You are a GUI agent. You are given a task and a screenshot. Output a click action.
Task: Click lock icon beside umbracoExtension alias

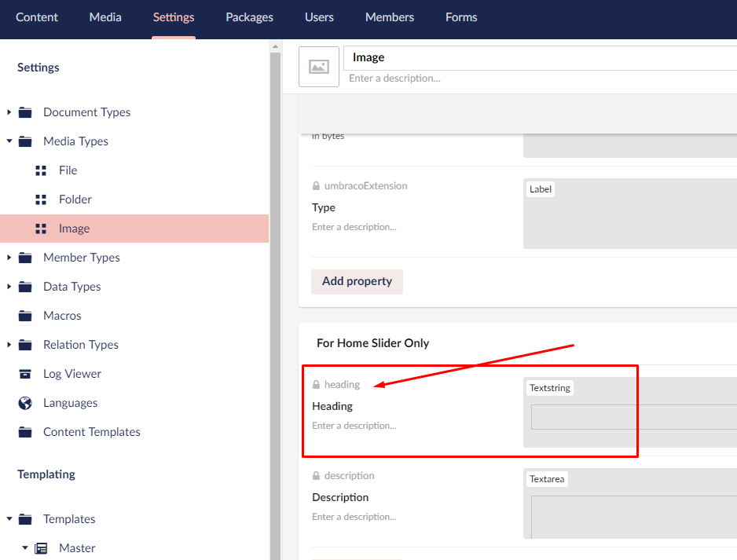coord(317,186)
